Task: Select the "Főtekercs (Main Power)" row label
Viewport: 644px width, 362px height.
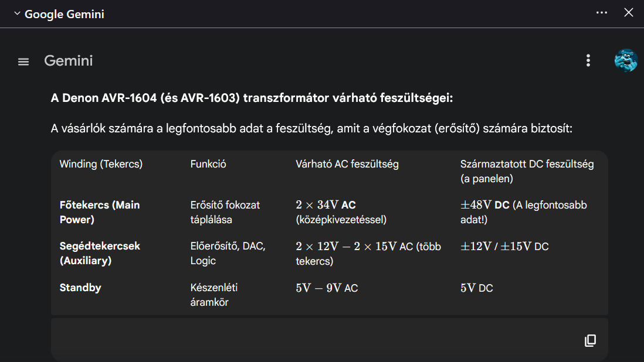Action: point(100,212)
